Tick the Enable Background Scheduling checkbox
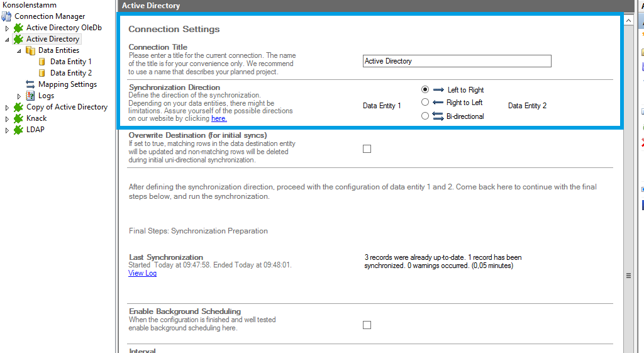 coord(367,325)
